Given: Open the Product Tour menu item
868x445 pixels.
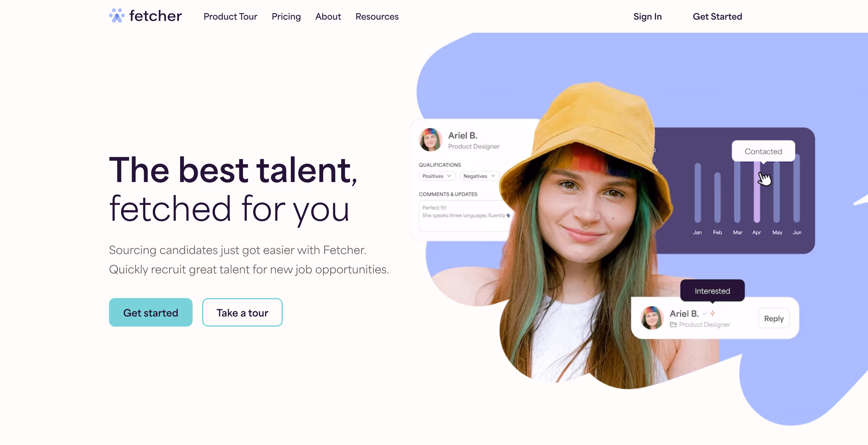Looking at the screenshot, I should point(230,16).
